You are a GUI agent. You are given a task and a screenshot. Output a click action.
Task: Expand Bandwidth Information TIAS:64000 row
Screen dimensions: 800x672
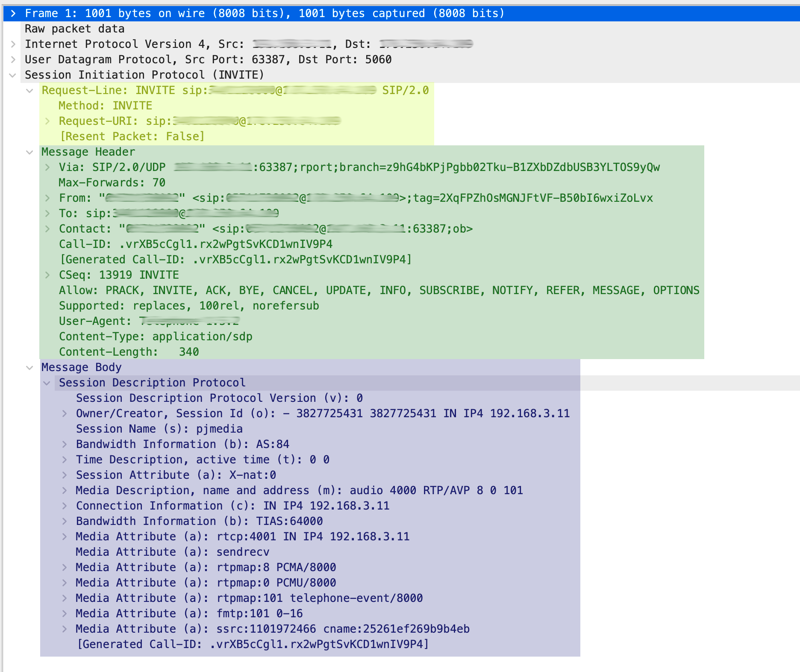(65, 521)
